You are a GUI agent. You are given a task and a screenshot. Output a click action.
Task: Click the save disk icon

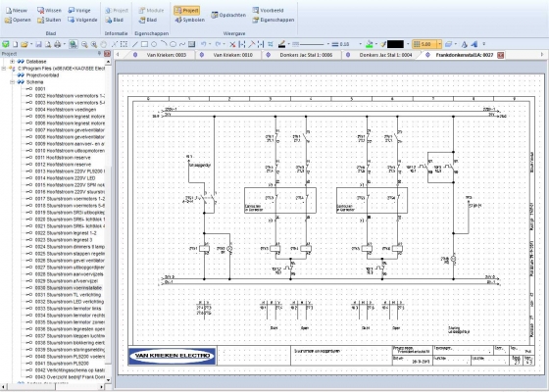coord(39,44)
